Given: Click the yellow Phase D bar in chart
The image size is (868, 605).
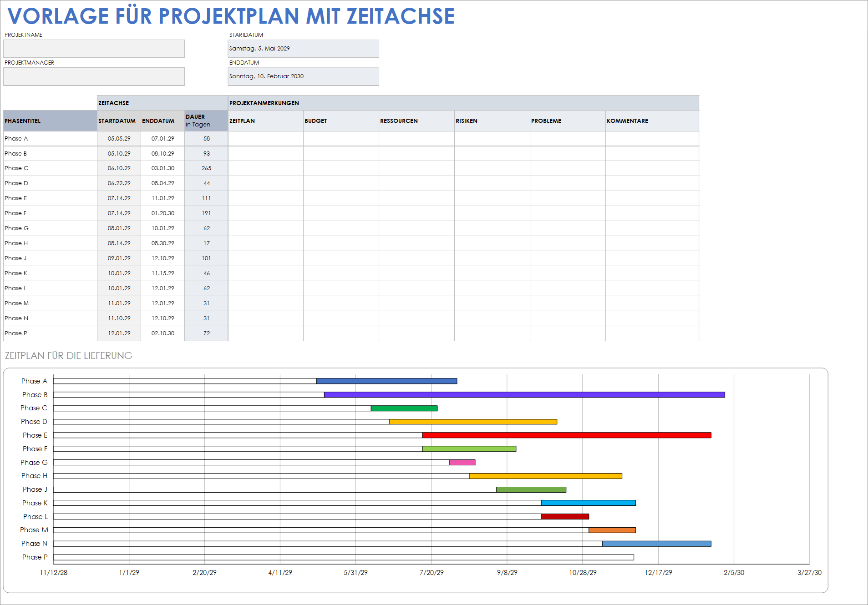Looking at the screenshot, I should click(x=473, y=422).
